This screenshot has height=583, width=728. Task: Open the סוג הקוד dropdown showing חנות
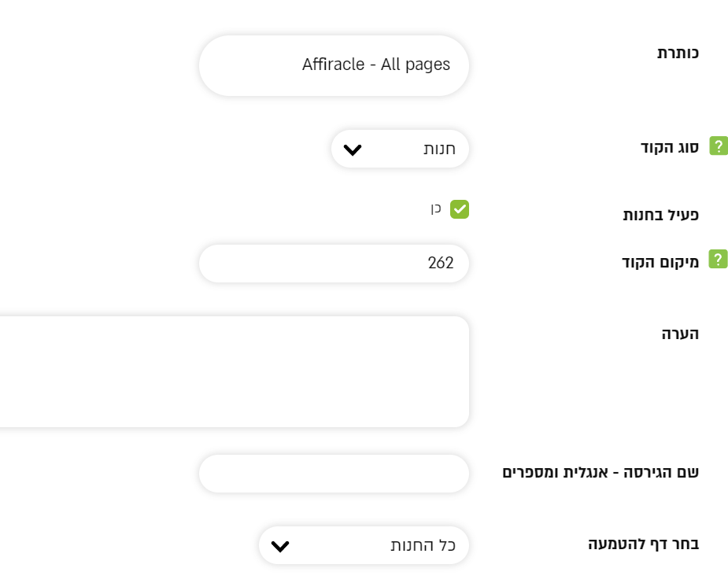400,149
